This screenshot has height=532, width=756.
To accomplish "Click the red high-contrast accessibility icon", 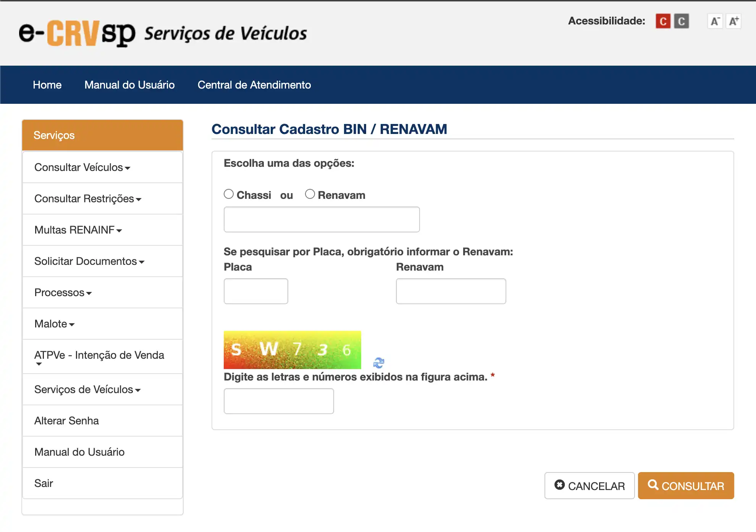I will [663, 21].
